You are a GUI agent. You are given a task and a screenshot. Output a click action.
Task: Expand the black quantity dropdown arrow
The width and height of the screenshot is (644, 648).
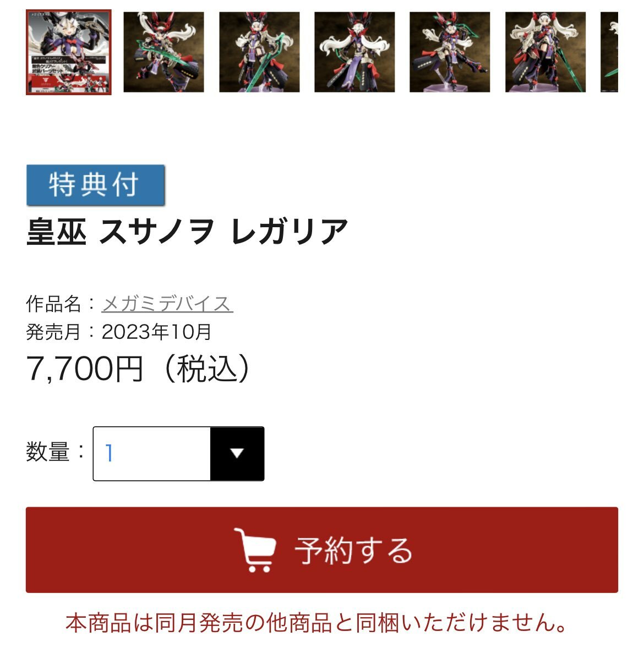(x=237, y=453)
